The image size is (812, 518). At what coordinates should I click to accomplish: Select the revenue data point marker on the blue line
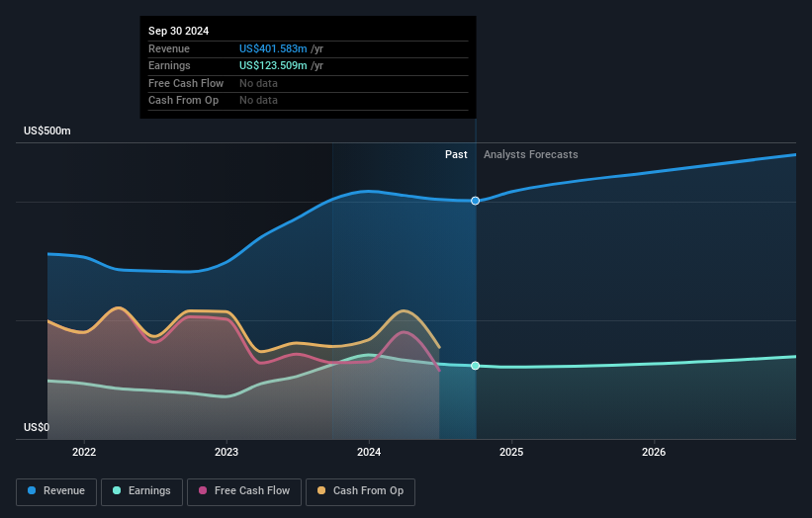click(x=475, y=201)
